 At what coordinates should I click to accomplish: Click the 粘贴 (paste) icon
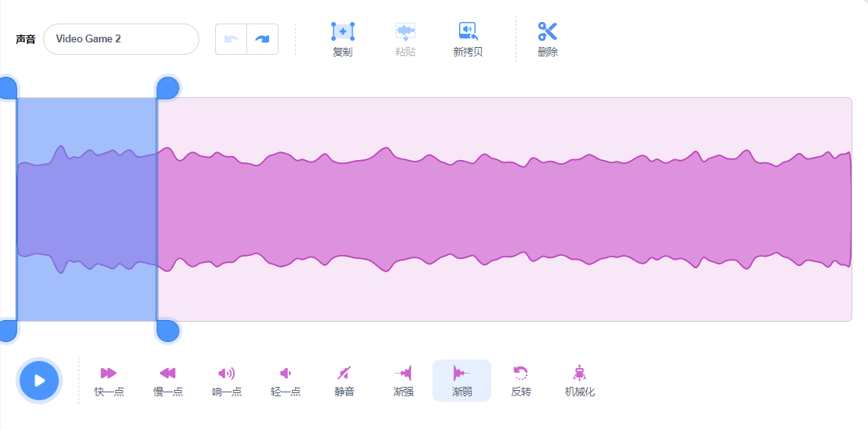tap(406, 31)
